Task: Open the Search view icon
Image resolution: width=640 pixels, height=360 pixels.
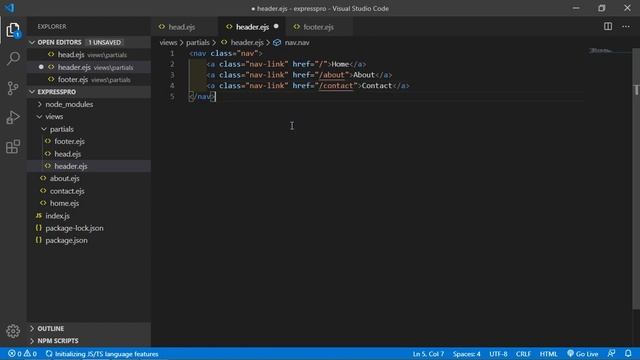Action: [13, 58]
